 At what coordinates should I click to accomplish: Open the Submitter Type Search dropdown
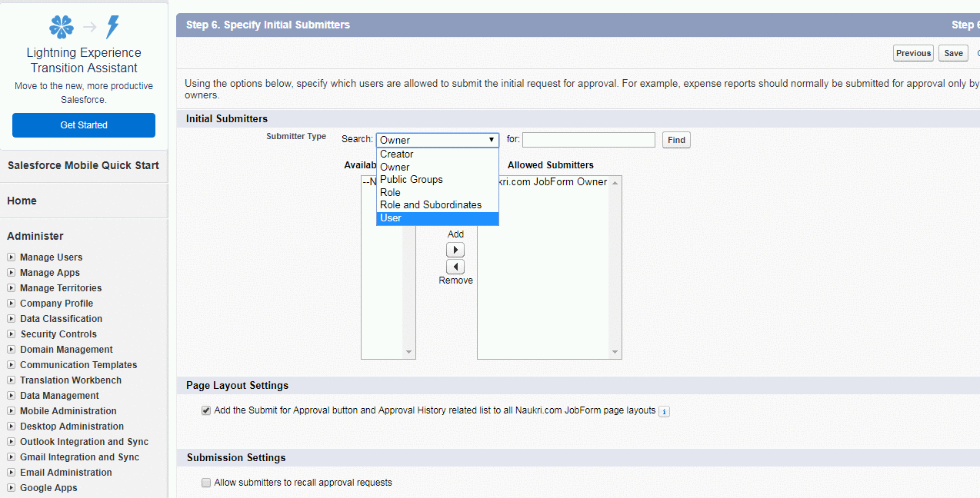point(437,140)
